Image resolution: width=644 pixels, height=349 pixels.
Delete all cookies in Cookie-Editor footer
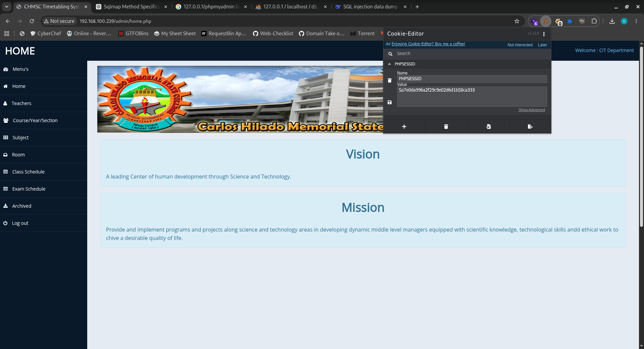pyautogui.click(x=446, y=127)
